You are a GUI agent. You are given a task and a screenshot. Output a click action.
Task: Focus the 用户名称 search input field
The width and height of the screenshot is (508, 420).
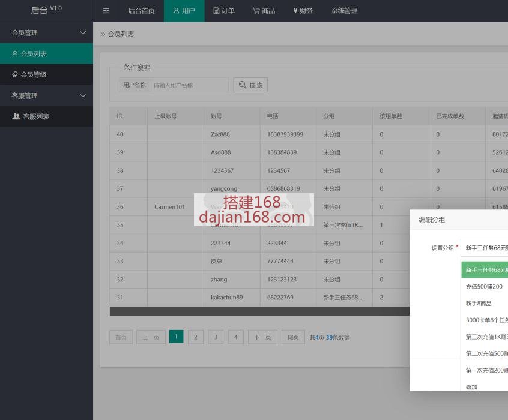189,85
